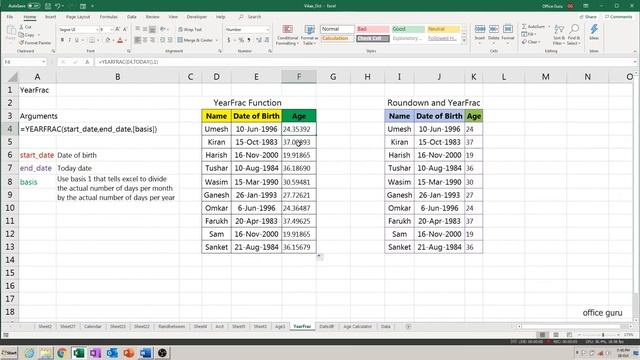The width and height of the screenshot is (640, 360).
Task: Select the Age Calculator sheet tab
Action: coord(358,327)
